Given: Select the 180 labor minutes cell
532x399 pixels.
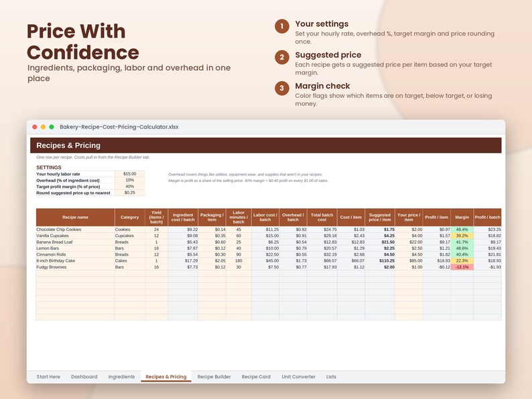Looking at the screenshot, I should [x=239, y=260].
